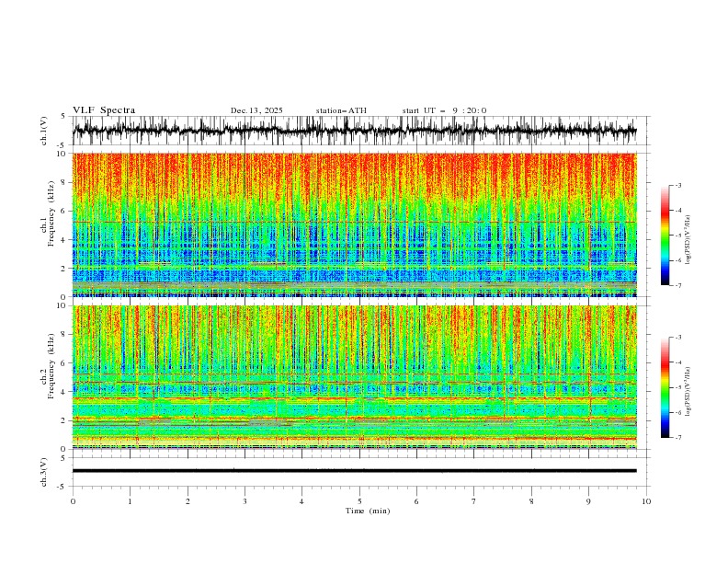Click the ch.2 spectrogram lower colorbar
The height and width of the screenshot is (563, 728).
click(x=665, y=387)
